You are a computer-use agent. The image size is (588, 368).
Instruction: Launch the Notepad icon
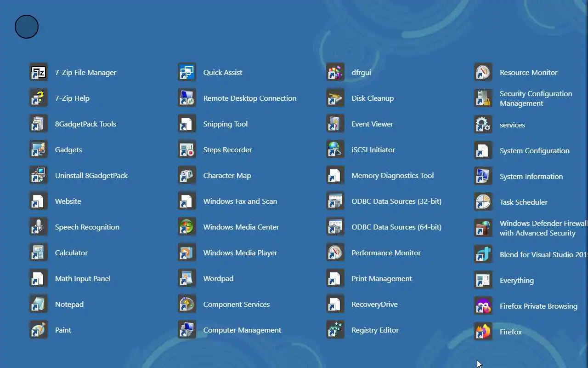(39, 304)
